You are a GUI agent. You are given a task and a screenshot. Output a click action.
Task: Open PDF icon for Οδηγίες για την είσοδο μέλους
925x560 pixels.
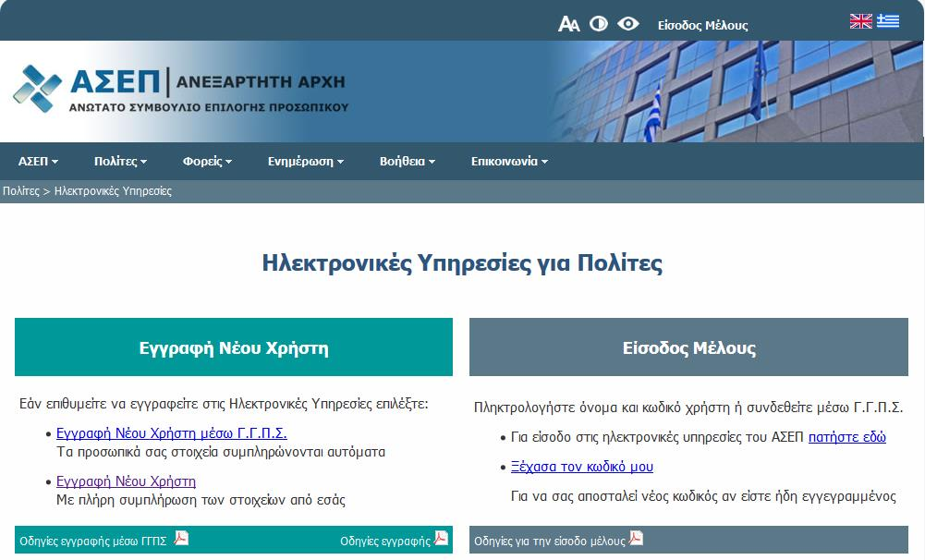click(x=636, y=538)
